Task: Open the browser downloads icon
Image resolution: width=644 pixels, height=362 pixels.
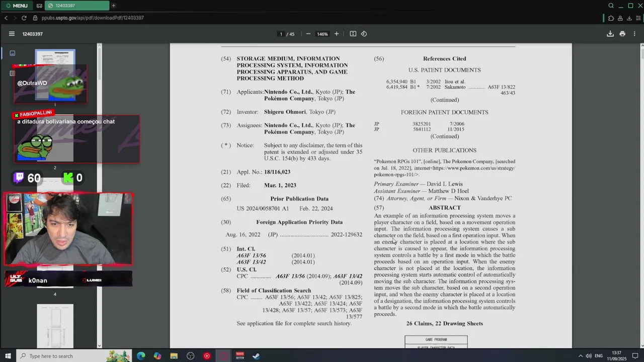Action: (629, 18)
